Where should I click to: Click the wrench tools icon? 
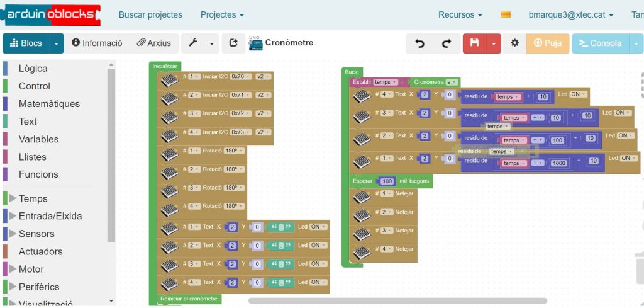coord(194,43)
